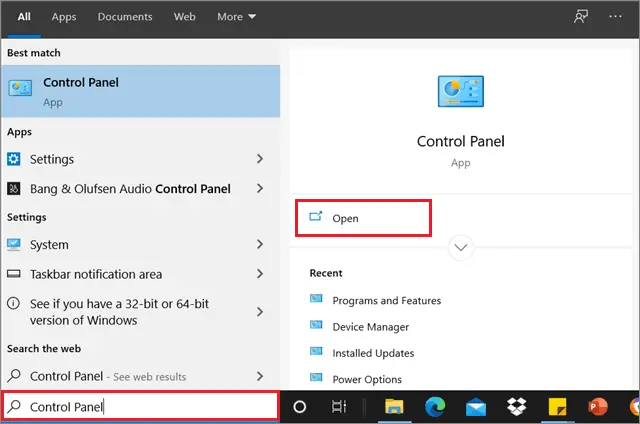Open Sticky Notes from the taskbar
The image size is (640, 424).
click(x=558, y=407)
